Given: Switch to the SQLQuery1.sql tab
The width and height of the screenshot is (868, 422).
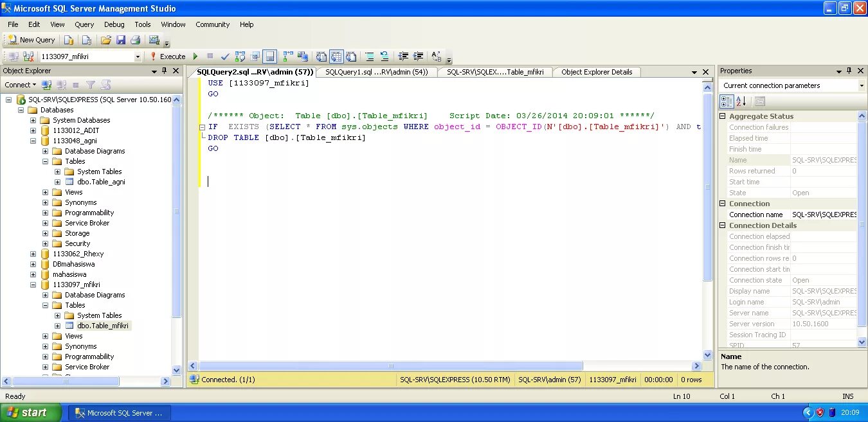Looking at the screenshot, I should pyautogui.click(x=376, y=72).
